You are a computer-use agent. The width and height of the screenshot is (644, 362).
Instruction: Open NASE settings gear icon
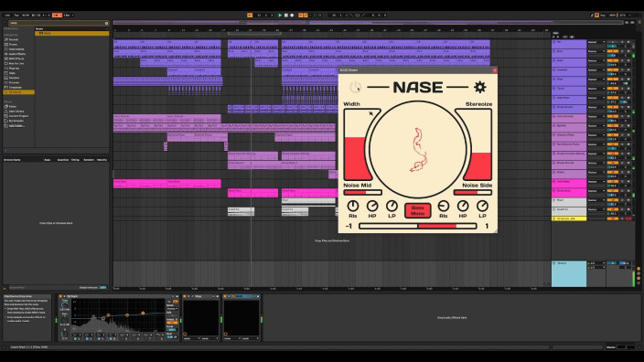[x=479, y=87]
